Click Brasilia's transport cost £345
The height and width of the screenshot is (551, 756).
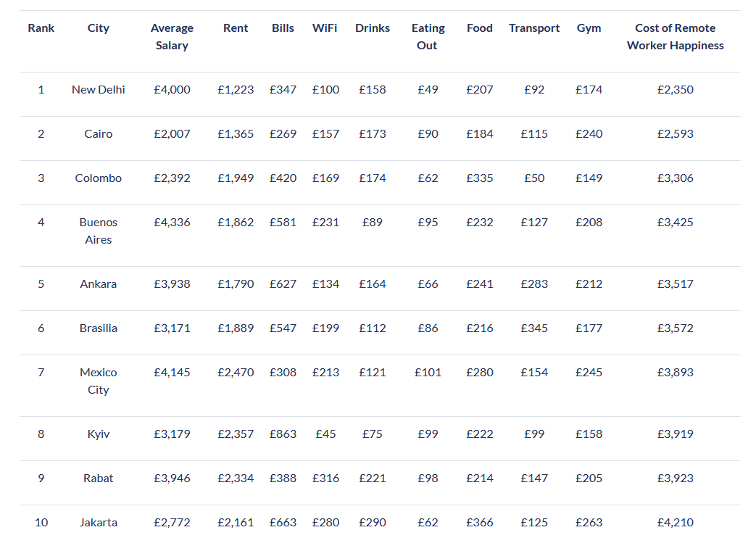534,328
